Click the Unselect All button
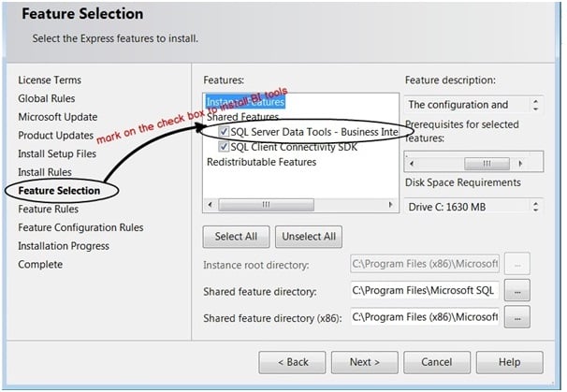 coord(309,237)
